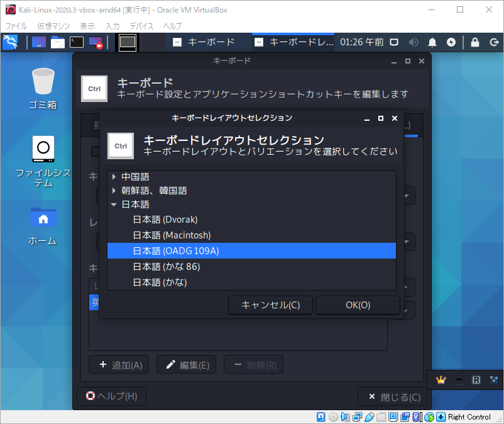Open the ヘルプ VirtualBox menu
The width and height of the screenshot is (504, 424).
pos(173,26)
